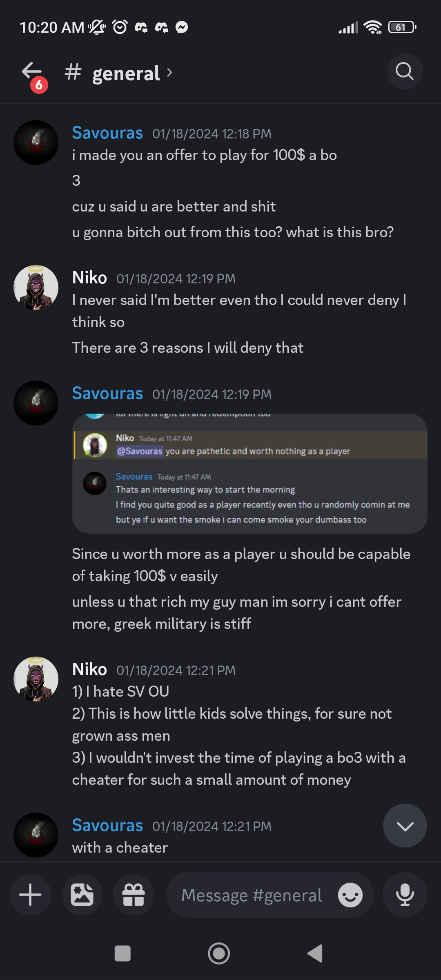Viewport: 441px width, 980px height.
Task: Tap Savouras username at 12:18 PM
Action: click(x=107, y=133)
